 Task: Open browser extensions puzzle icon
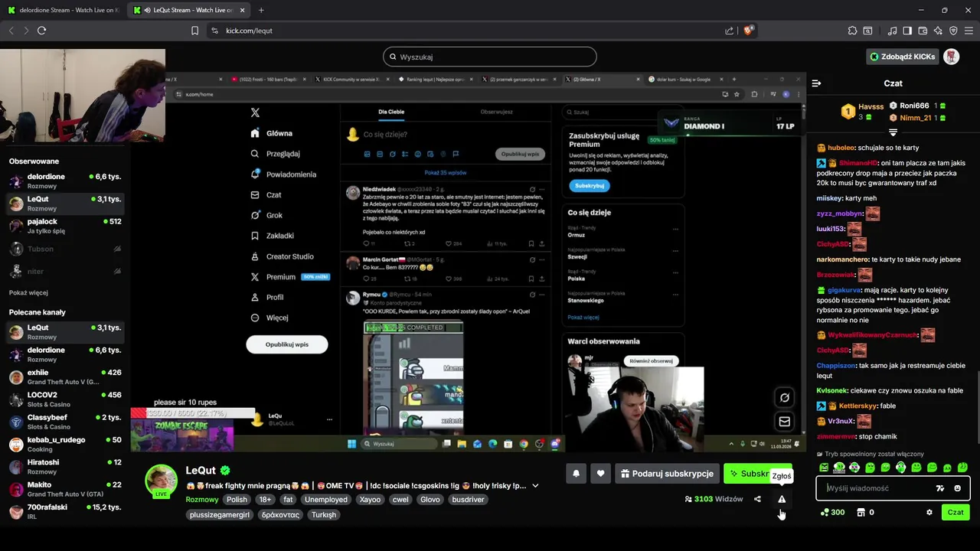click(x=852, y=31)
